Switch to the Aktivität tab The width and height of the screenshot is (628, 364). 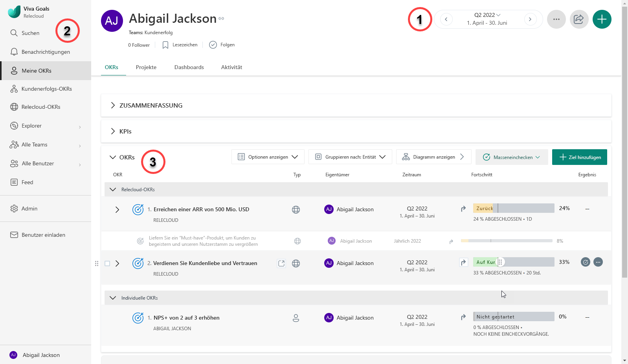click(231, 67)
